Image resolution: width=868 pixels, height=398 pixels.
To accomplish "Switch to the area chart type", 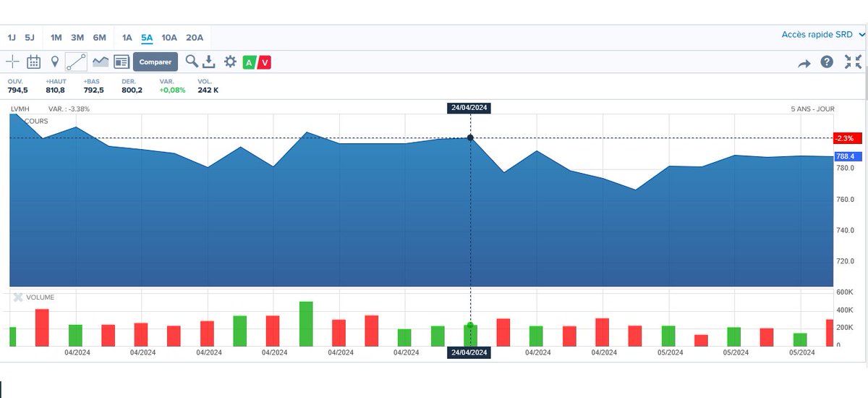I will point(100,62).
